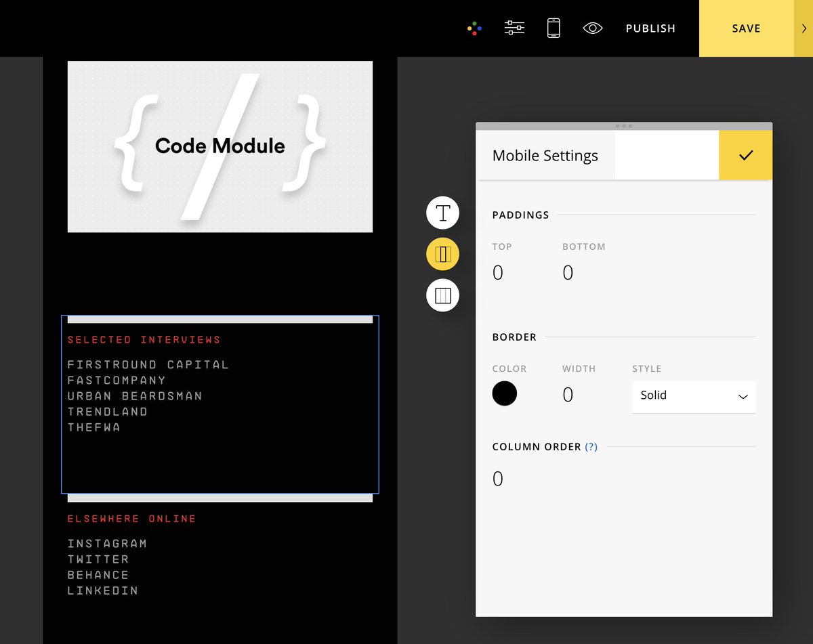This screenshot has width=813, height=644.
Task: Select the Text tool circle button
Action: [442, 213]
